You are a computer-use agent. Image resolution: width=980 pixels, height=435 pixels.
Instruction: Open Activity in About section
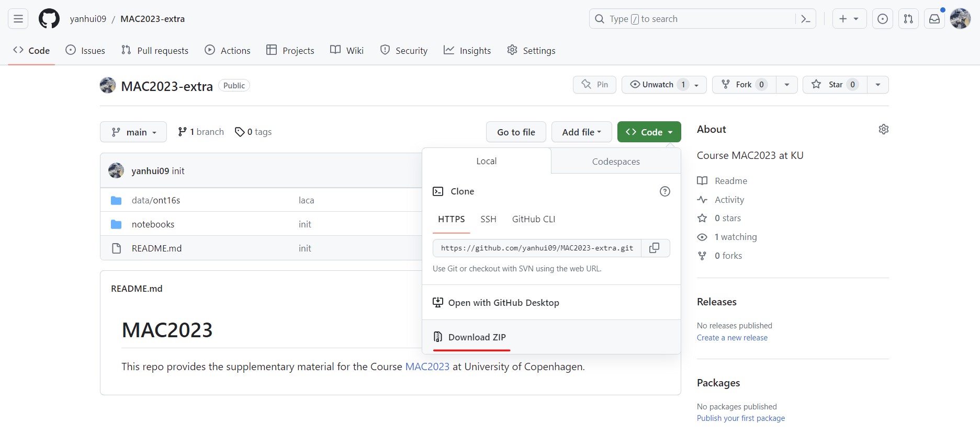click(720, 200)
